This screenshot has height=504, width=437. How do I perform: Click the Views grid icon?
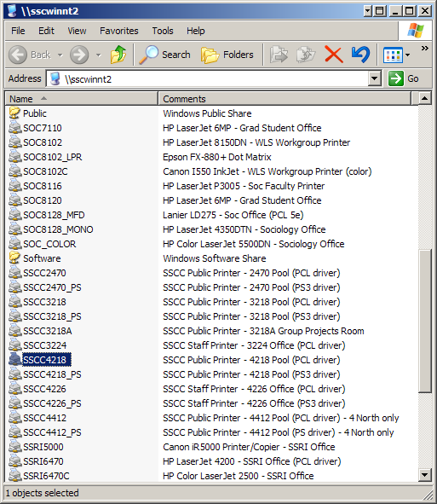(x=393, y=55)
